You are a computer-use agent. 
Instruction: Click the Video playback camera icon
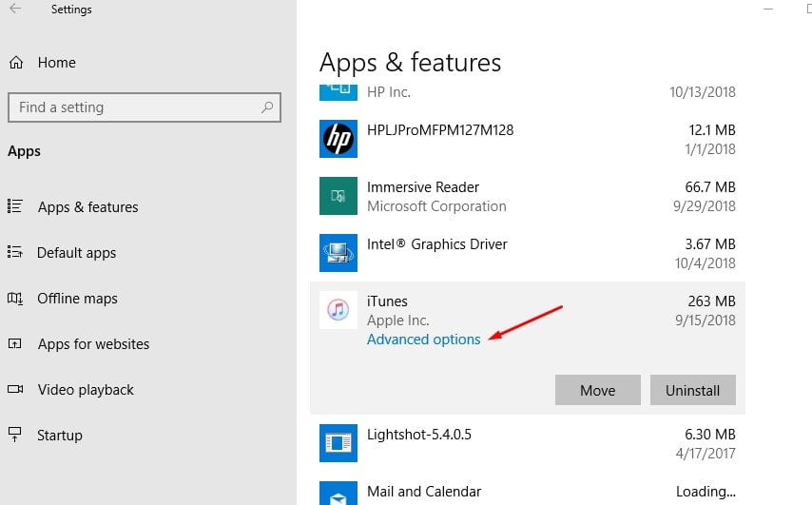pos(15,389)
